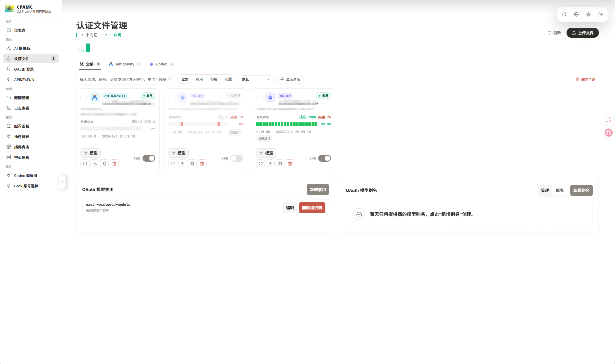The height and width of the screenshot is (364, 615).
Task: Open AI 提供商 in the sidebar
Action: tap(31, 48)
